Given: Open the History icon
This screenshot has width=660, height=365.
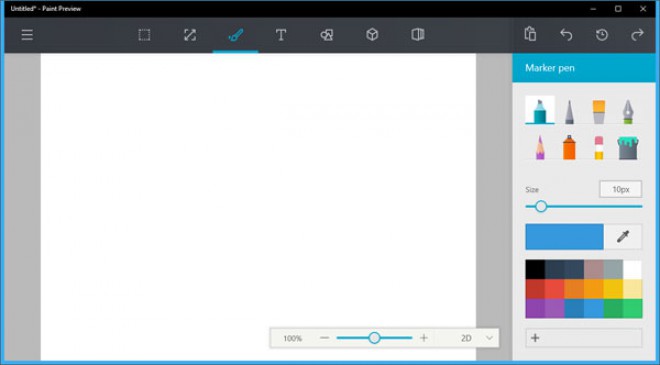Looking at the screenshot, I should pyautogui.click(x=602, y=35).
